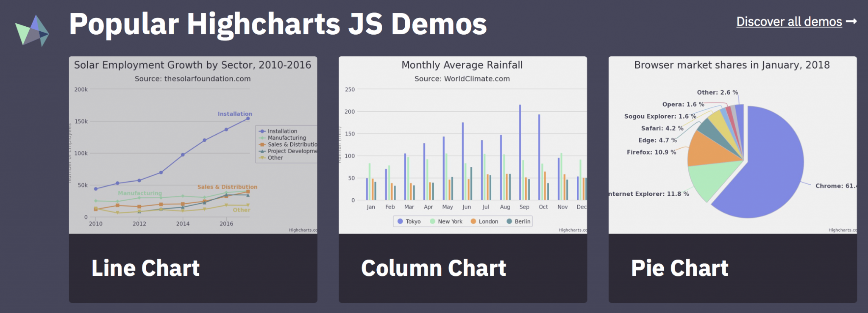Image resolution: width=868 pixels, height=313 pixels.
Task: Click the Berlin legend color dot
Action: [509, 221]
